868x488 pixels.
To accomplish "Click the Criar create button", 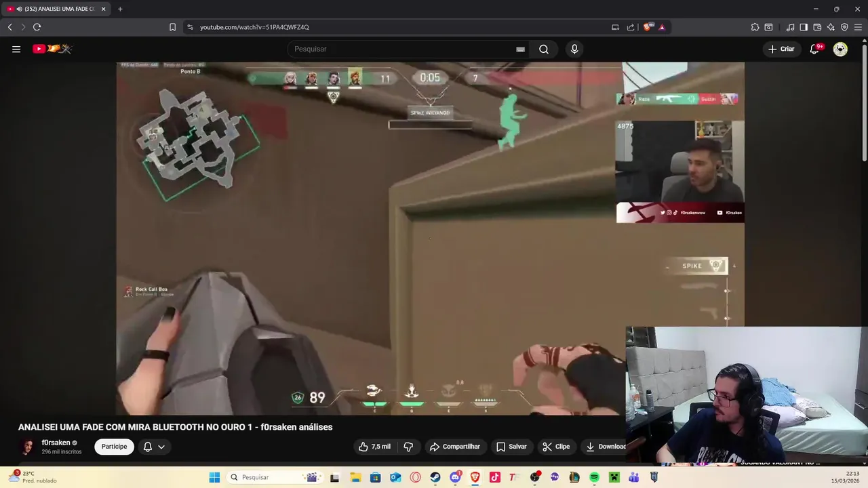I will [x=781, y=49].
